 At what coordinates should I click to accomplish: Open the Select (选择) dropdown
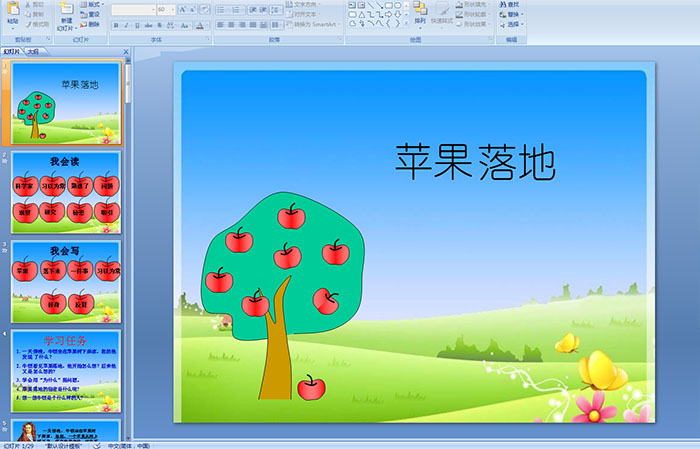click(x=512, y=24)
